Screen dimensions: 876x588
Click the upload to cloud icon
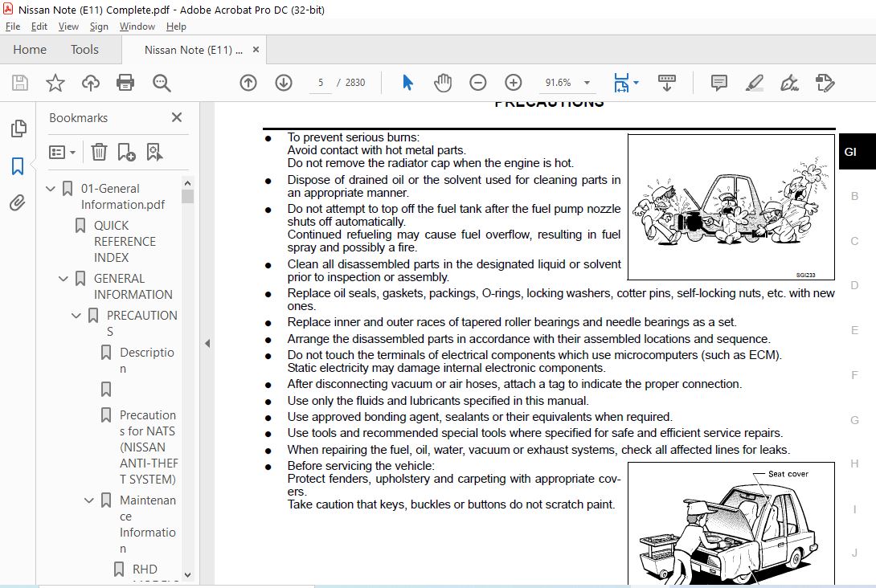pos(91,84)
